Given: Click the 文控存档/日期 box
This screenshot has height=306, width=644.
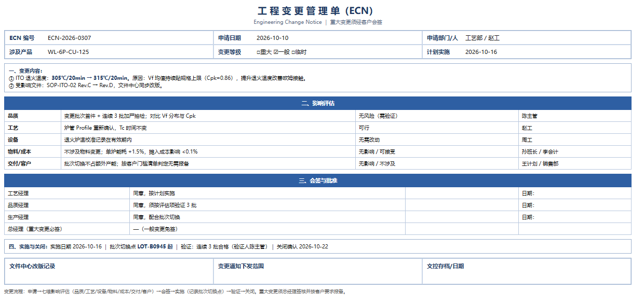Looking at the screenshot, I should pyautogui.click(x=527, y=271).
